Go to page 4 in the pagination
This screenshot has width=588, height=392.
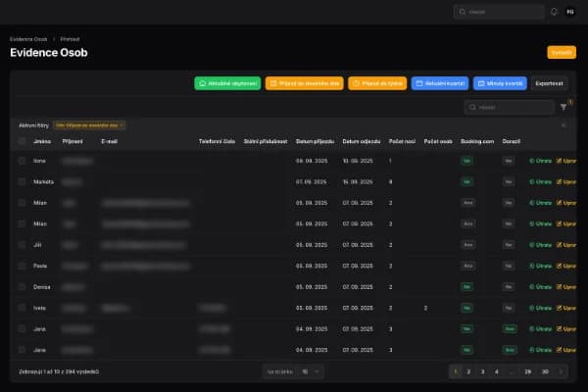click(x=497, y=371)
